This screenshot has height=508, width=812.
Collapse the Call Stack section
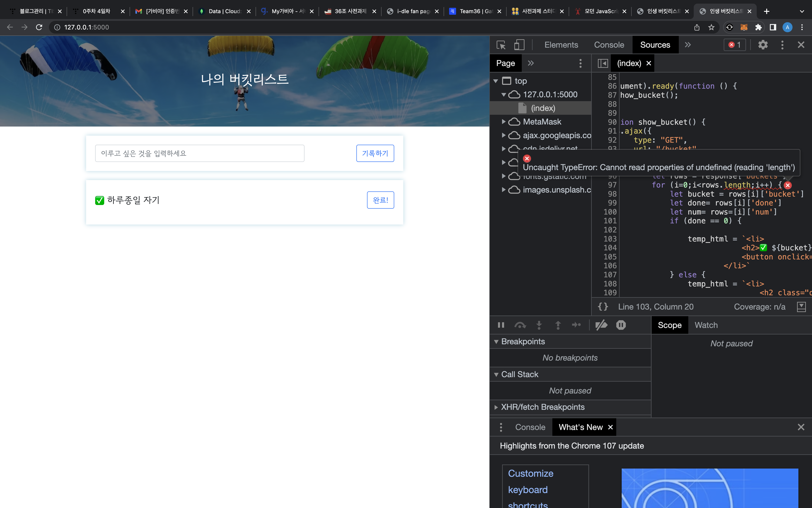pyautogui.click(x=496, y=375)
